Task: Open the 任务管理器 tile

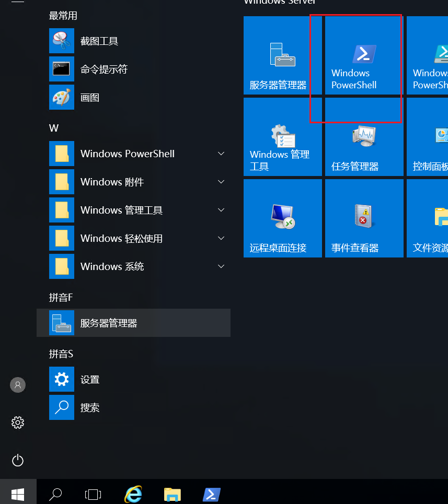Action: (x=364, y=137)
